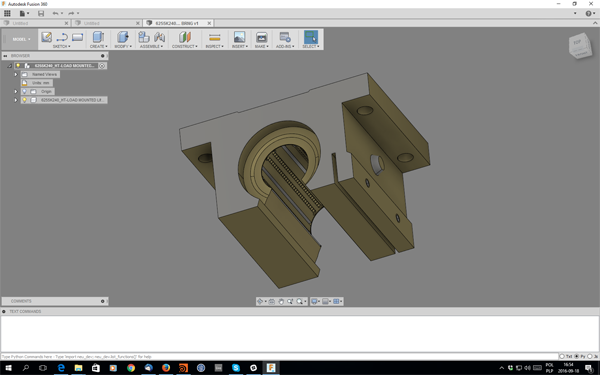
Task: Click the Undo arrow
Action: pyautogui.click(x=56, y=13)
